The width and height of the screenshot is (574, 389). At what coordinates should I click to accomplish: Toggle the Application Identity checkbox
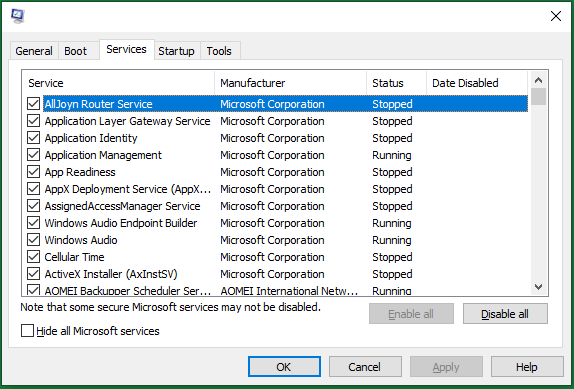[33, 138]
